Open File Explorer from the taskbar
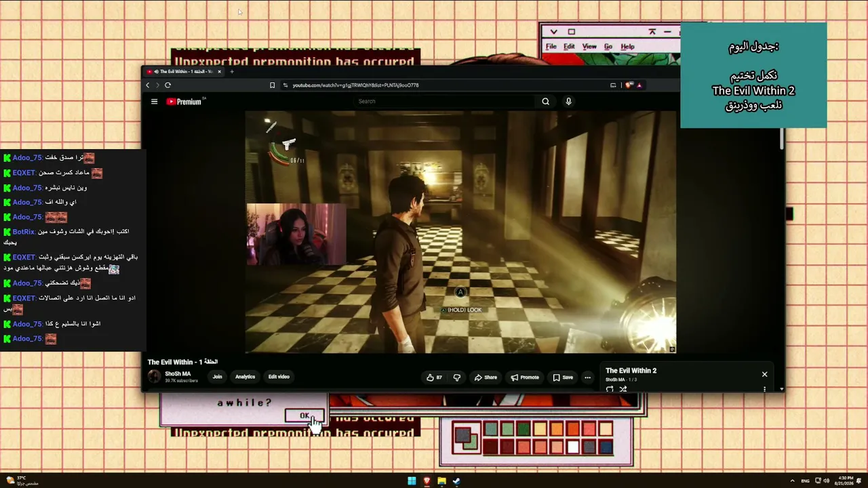The width and height of the screenshot is (868, 488). tap(441, 481)
